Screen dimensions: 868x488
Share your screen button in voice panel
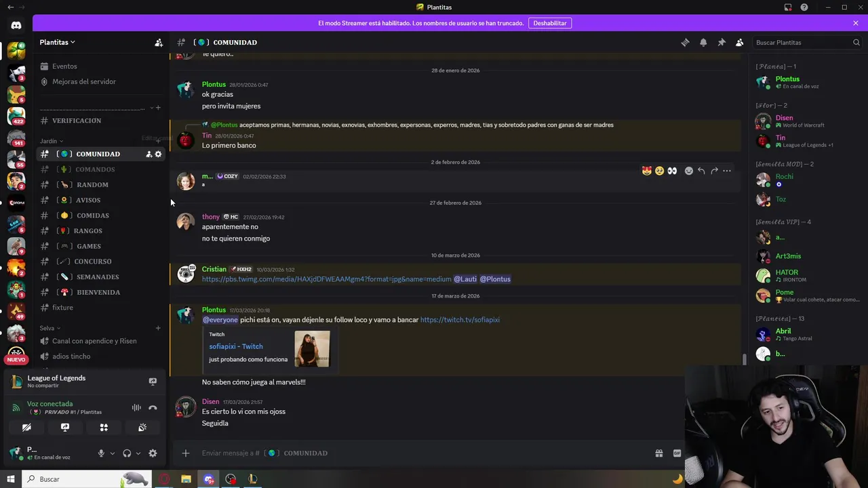[65, 428]
